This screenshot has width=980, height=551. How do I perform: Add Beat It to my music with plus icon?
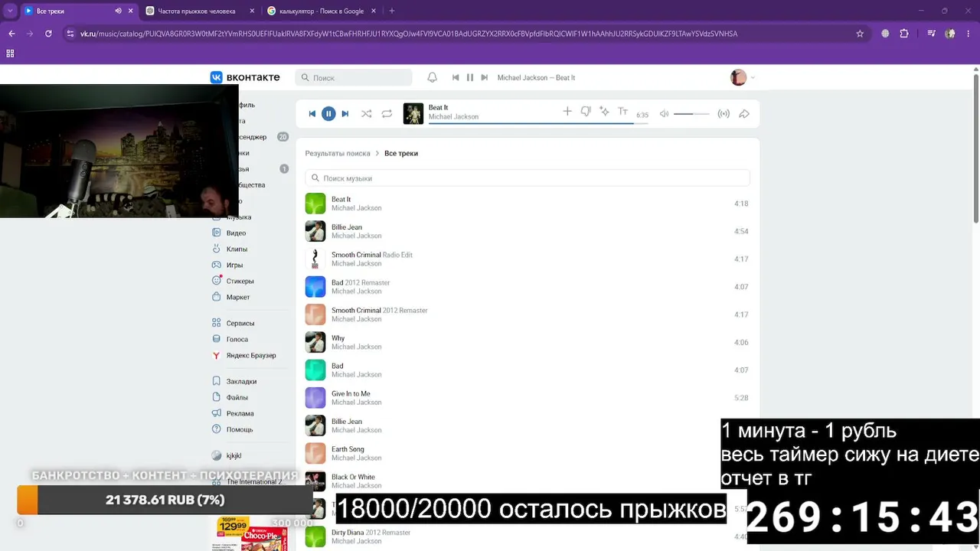pyautogui.click(x=567, y=112)
